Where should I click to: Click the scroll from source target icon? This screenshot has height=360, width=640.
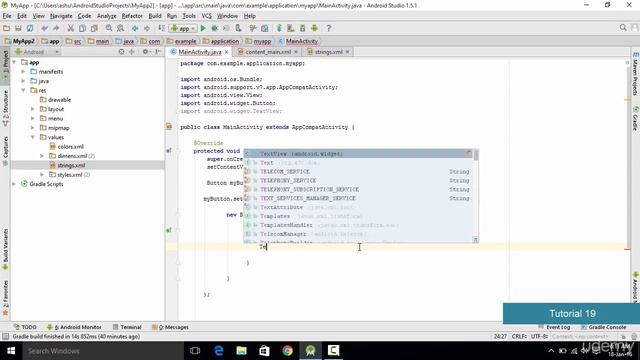click(121, 52)
